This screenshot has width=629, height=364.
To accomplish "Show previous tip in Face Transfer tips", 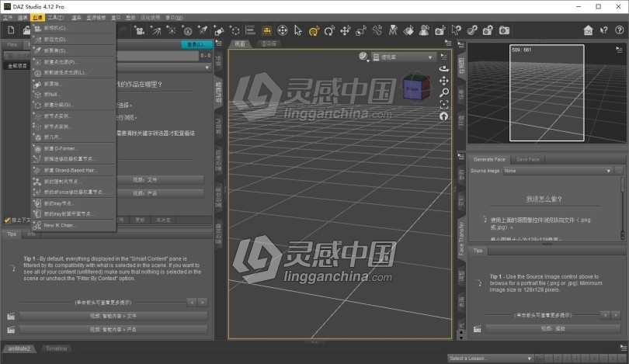I will tap(606, 316).
